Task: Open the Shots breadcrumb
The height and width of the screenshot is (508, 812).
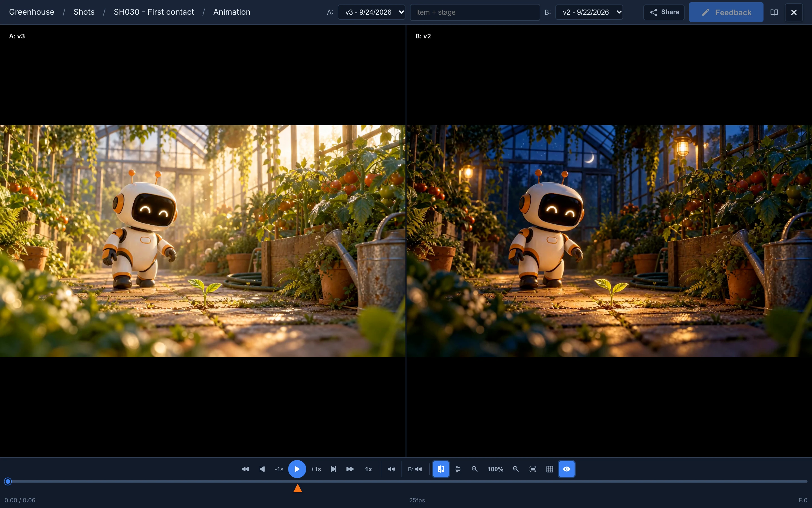Action: pos(84,12)
